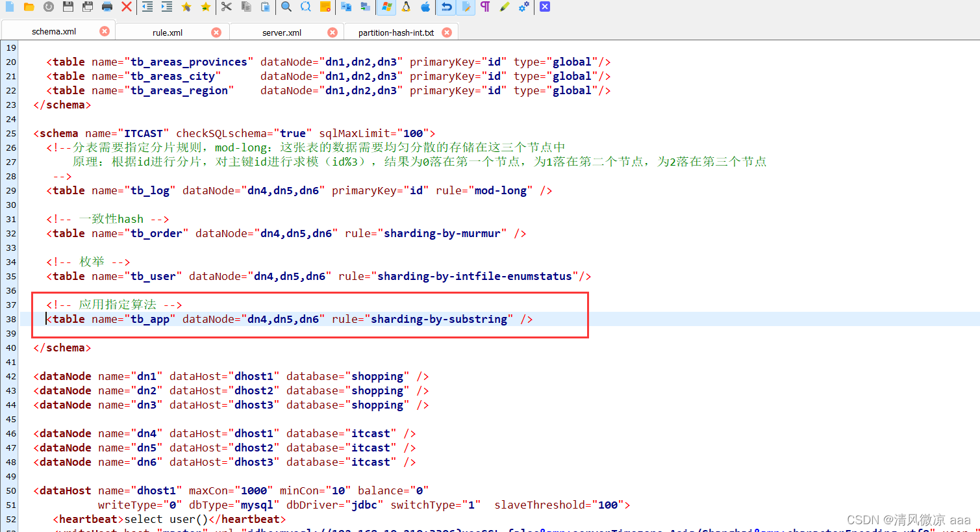Set Mac line endings with the apple icon
Image resolution: width=980 pixels, height=532 pixels.
point(425,6)
